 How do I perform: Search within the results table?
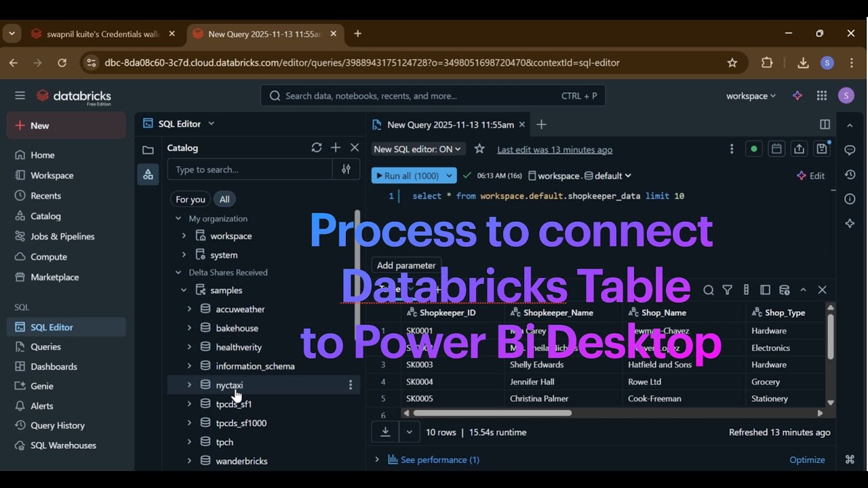(709, 290)
